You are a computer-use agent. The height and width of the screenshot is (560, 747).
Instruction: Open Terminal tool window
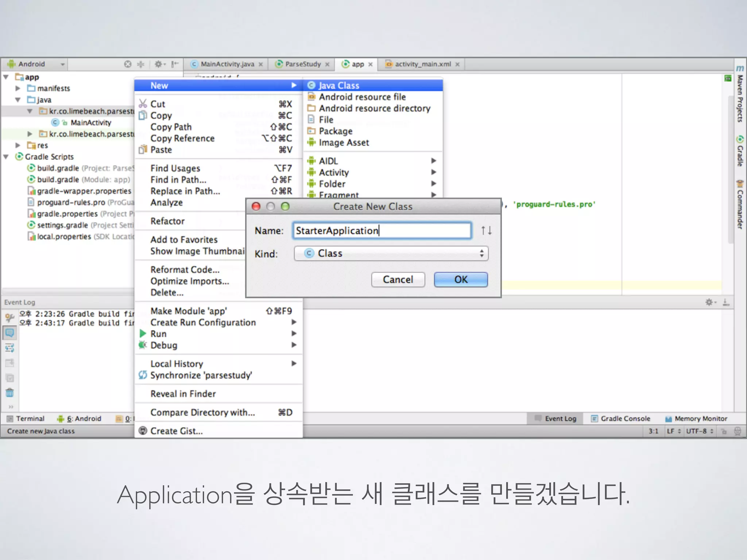tap(26, 419)
